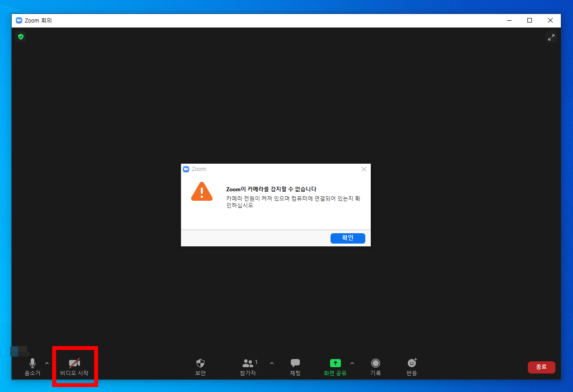Start recording with 기록
This screenshot has width=573, height=392.
[x=376, y=367]
